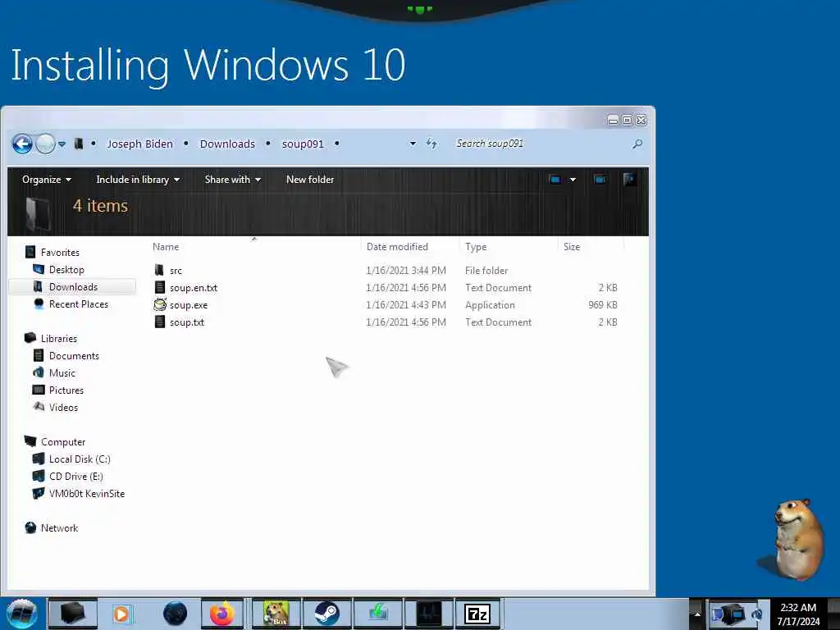This screenshot has width=840, height=630.
Task: Open the media player taskbar icon
Action: point(122,614)
